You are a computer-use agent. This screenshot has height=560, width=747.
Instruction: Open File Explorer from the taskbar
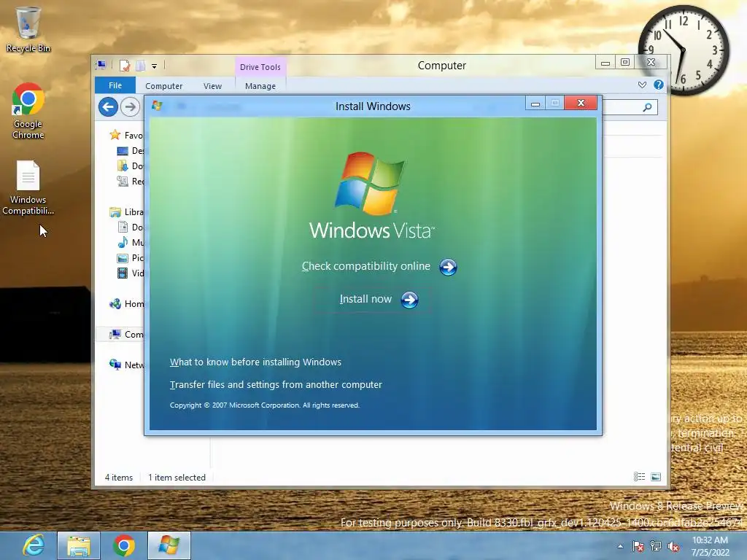[79, 545]
